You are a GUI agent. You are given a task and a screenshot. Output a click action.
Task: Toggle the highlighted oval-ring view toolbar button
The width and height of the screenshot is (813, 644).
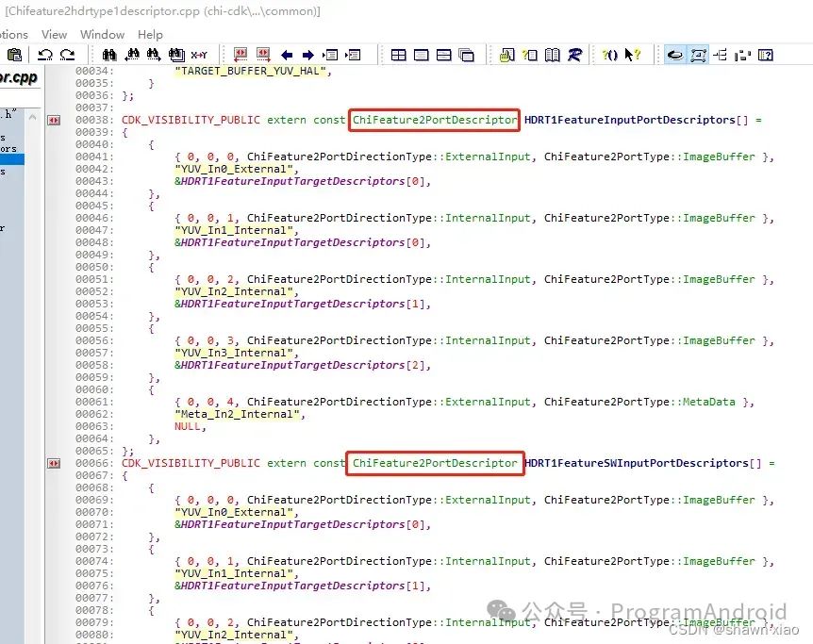[x=675, y=55]
